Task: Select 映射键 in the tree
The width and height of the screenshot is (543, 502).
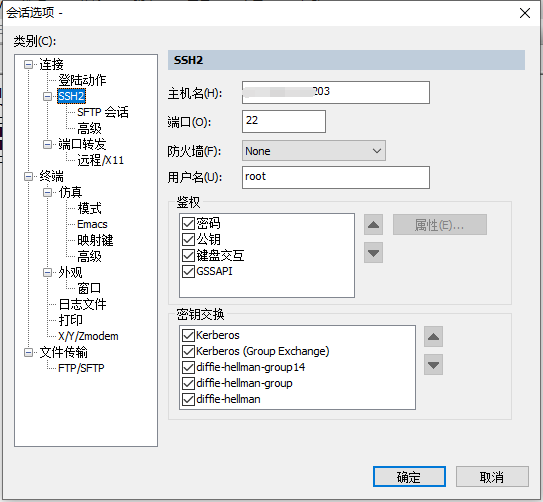Action: [x=95, y=240]
